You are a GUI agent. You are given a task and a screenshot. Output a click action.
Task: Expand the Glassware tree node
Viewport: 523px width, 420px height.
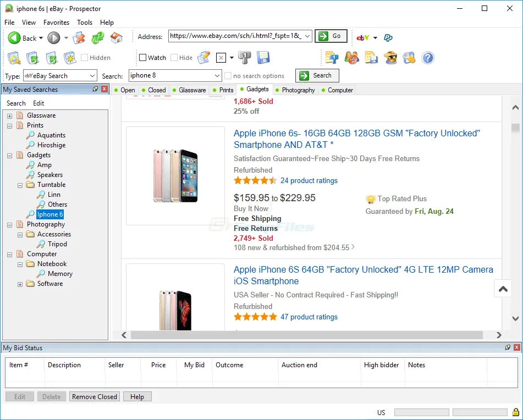[10, 116]
